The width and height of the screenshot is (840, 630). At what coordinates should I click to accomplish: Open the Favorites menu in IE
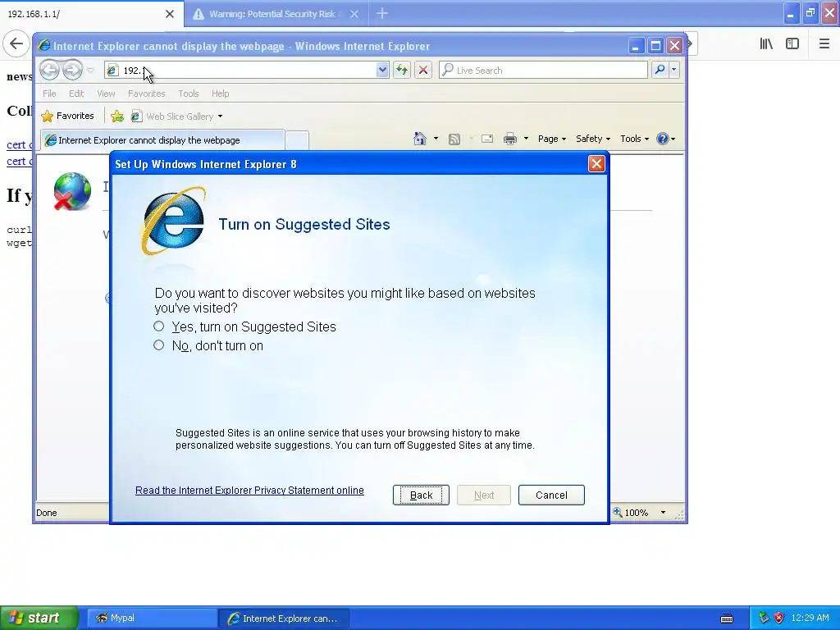point(146,94)
